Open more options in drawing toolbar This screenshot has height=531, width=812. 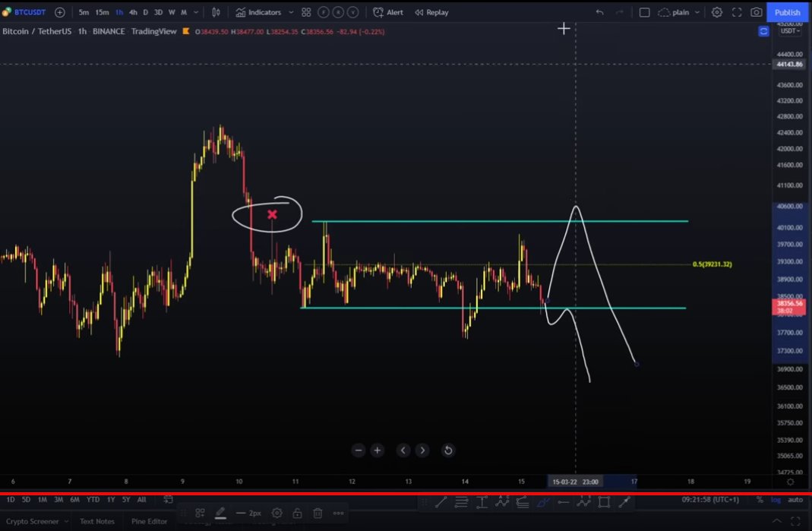point(338,513)
